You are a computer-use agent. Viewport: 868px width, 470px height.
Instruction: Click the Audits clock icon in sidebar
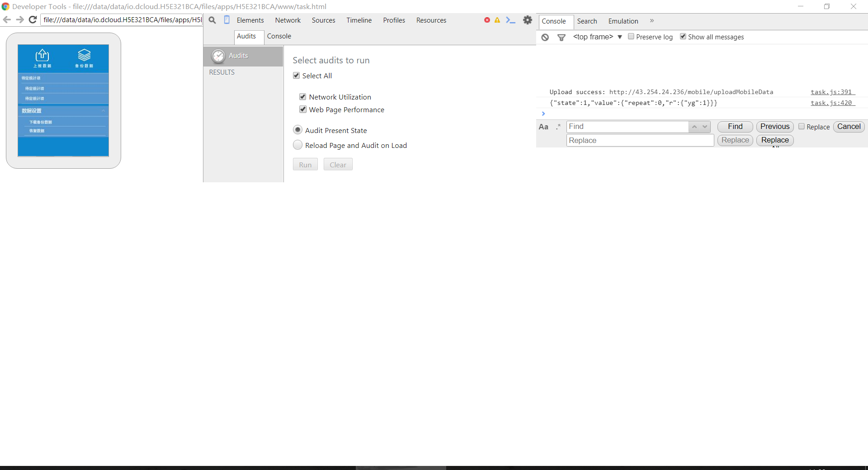[x=218, y=56]
